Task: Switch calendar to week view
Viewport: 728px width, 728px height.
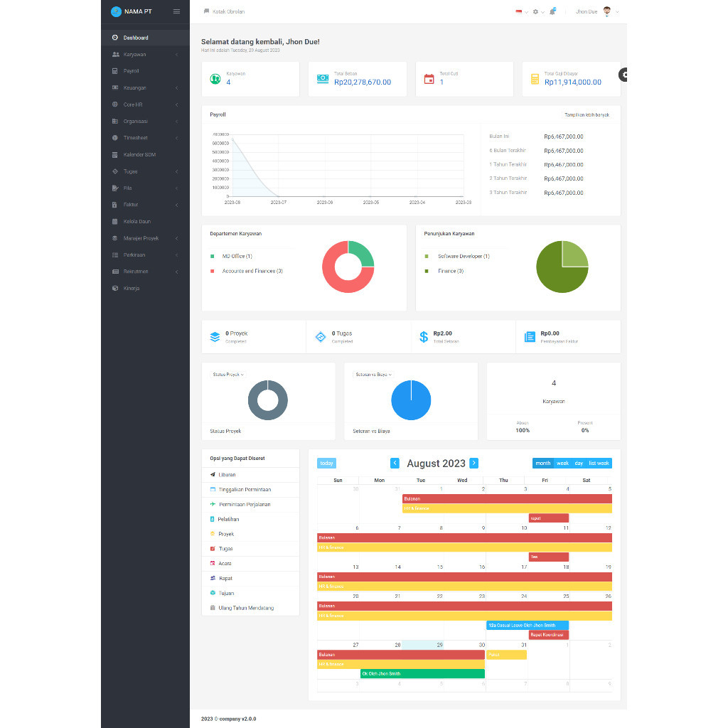Action: (x=562, y=463)
